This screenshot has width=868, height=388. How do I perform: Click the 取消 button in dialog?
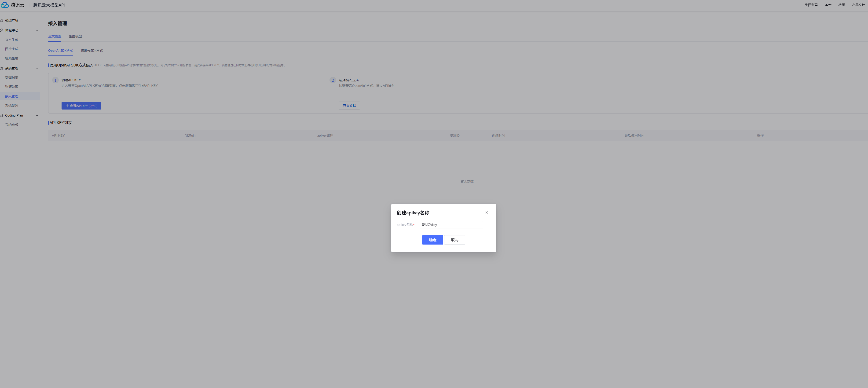point(454,240)
